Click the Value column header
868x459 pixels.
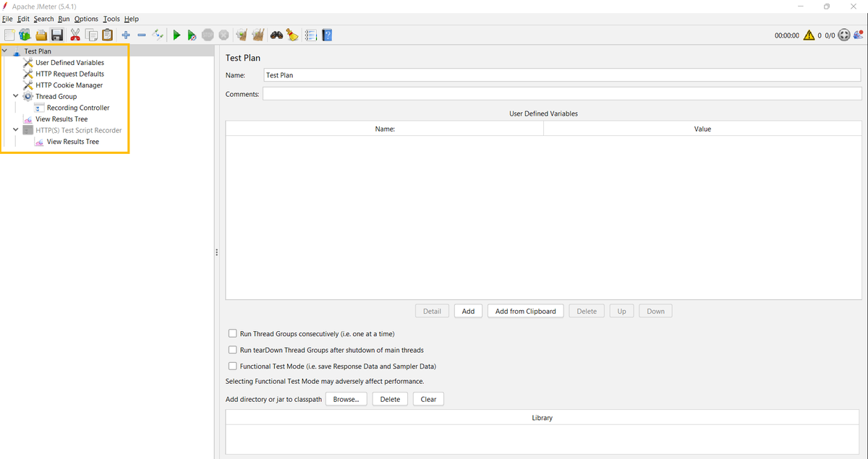tap(702, 129)
